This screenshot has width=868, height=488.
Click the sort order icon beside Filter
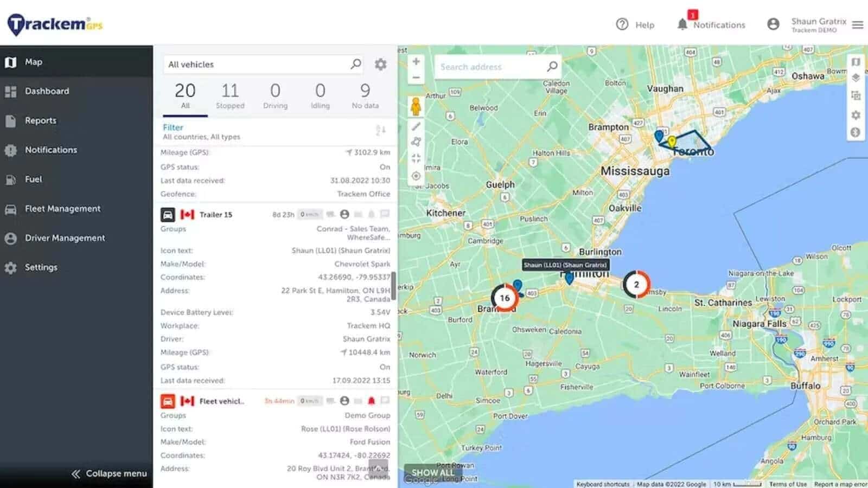coord(381,130)
